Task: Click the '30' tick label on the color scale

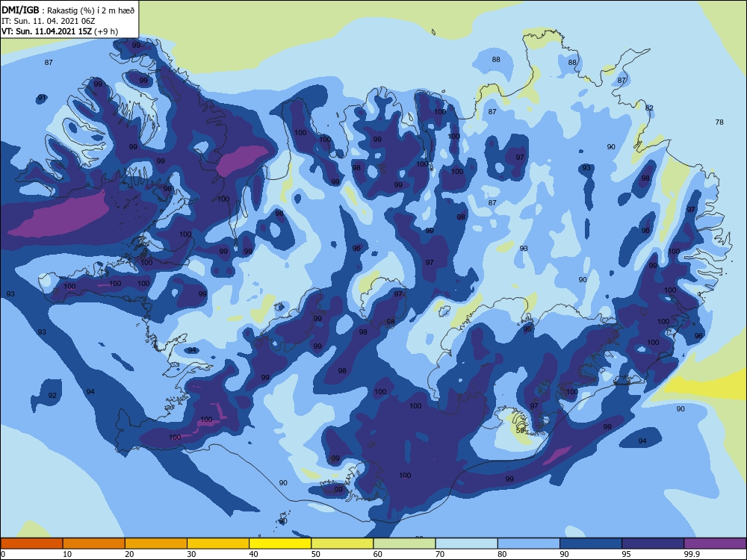Action: 191,554
